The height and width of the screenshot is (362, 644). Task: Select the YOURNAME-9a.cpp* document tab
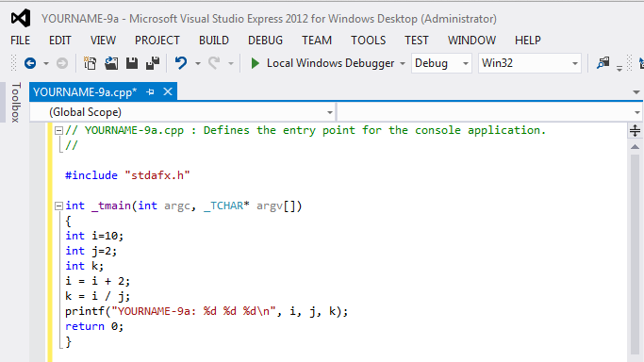[85, 92]
